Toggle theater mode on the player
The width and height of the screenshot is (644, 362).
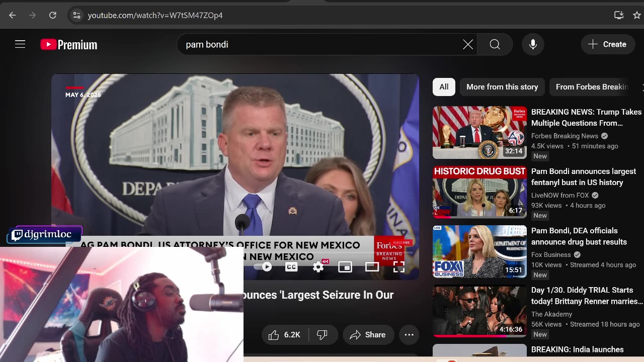372,267
